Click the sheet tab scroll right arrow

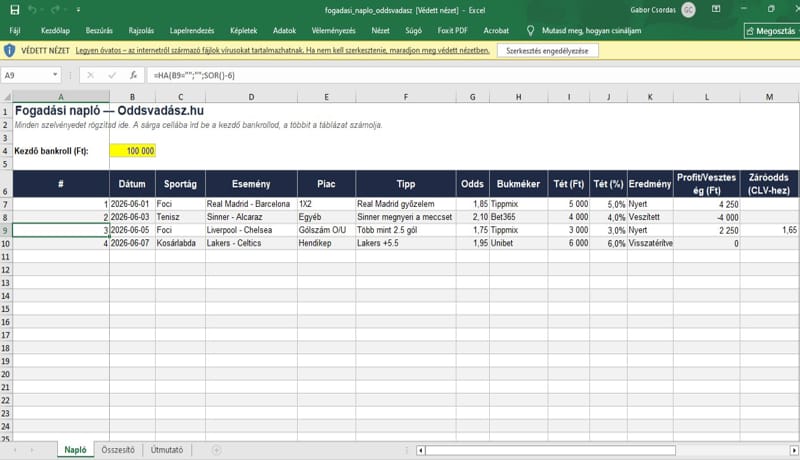click(x=32, y=450)
